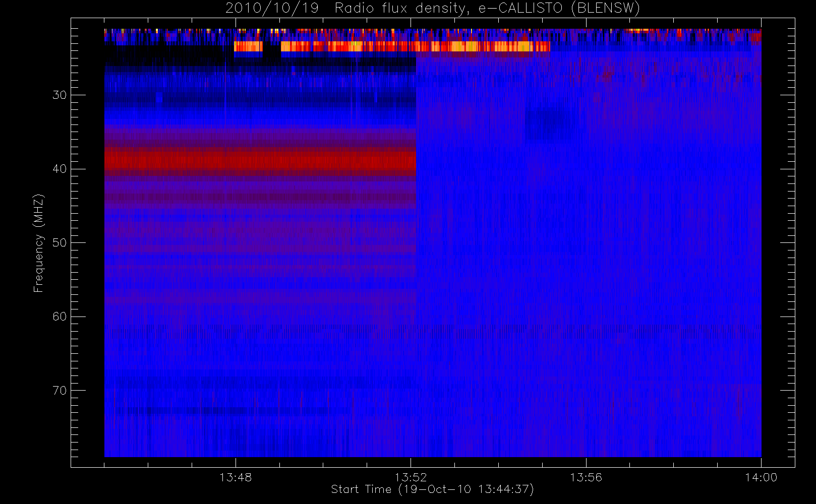Click the orange-yellow emission strip at top
The width and height of the screenshot is (816, 504).
[x=392, y=46]
